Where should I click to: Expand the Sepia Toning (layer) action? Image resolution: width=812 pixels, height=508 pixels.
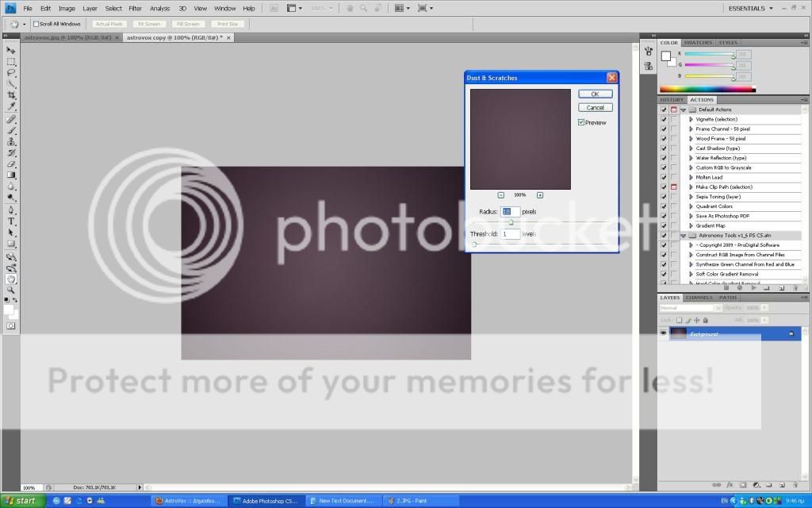coord(691,197)
